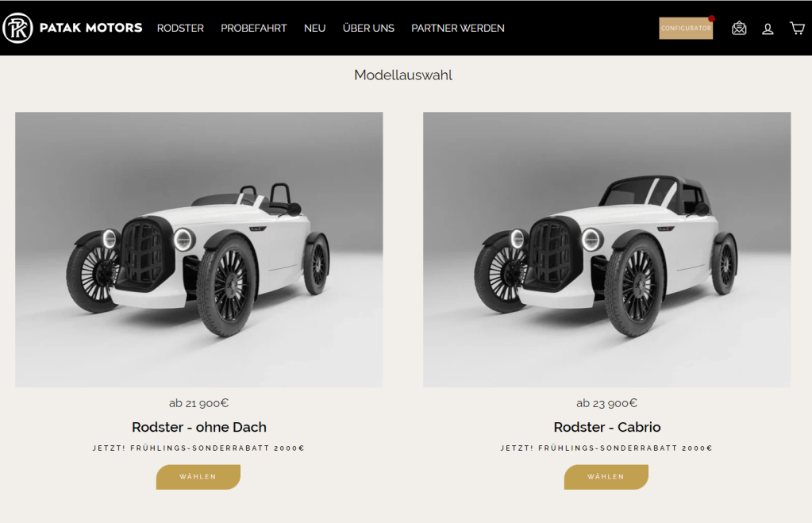This screenshot has height=523, width=812.
Task: Open the 'Rodster - ohne Dach' title link
Action: [199, 427]
